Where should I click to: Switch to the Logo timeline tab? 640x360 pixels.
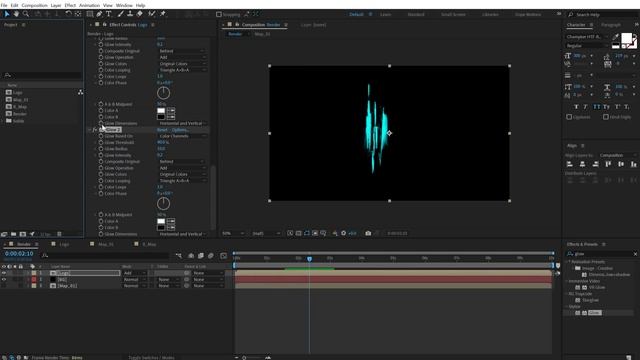pyautogui.click(x=64, y=244)
